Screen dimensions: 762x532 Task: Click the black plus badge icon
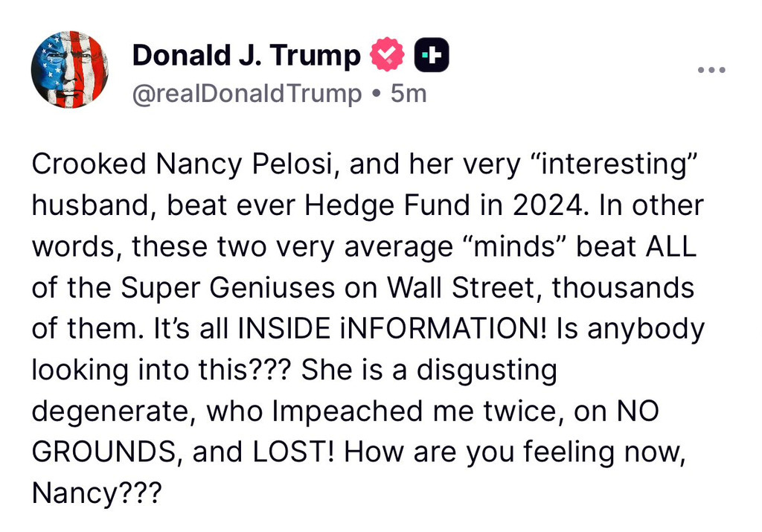pyautogui.click(x=431, y=55)
